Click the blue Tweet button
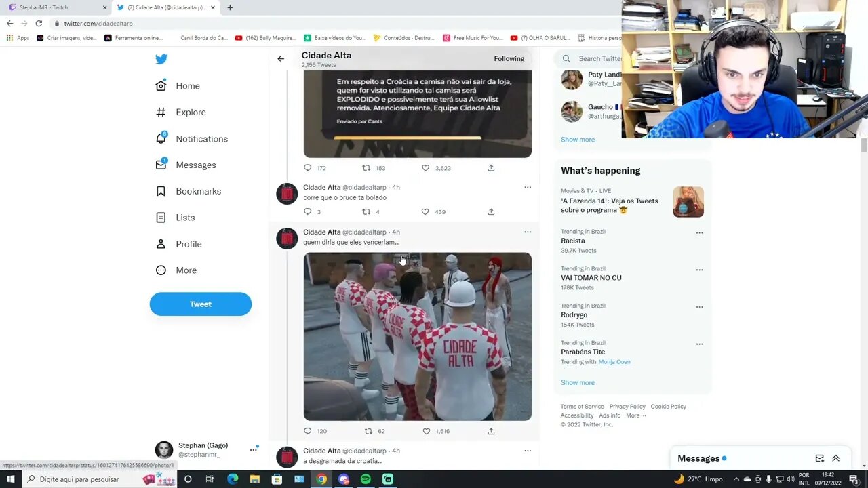This screenshot has height=488, width=868. (201, 304)
